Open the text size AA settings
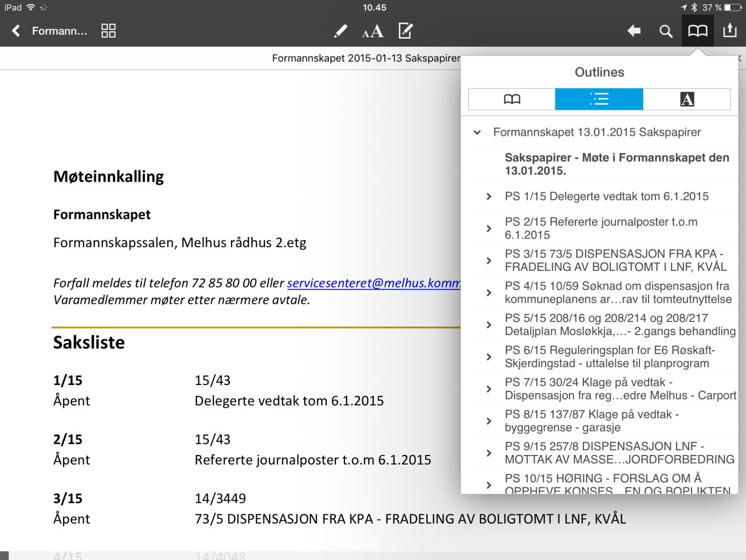Image resolution: width=746 pixels, height=560 pixels. [372, 31]
